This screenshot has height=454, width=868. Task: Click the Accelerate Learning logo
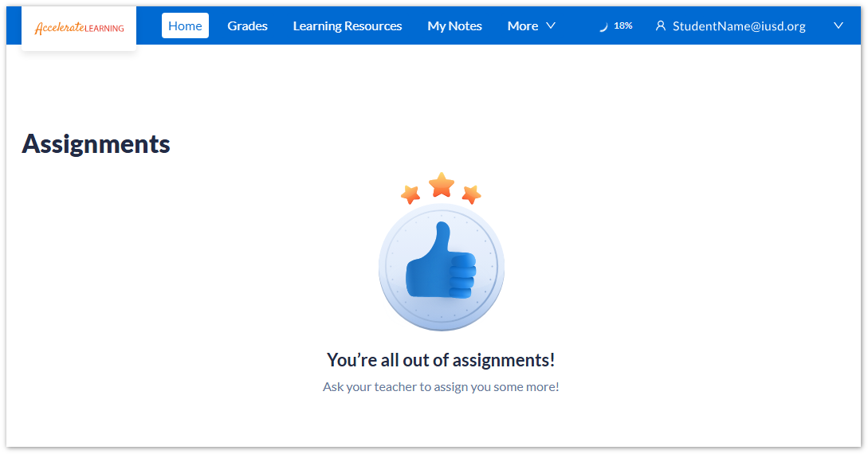click(x=79, y=28)
